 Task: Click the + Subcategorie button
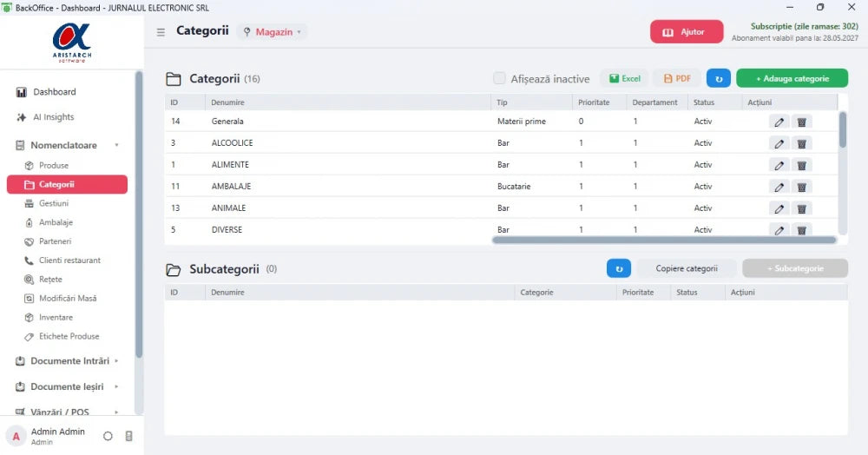795,268
